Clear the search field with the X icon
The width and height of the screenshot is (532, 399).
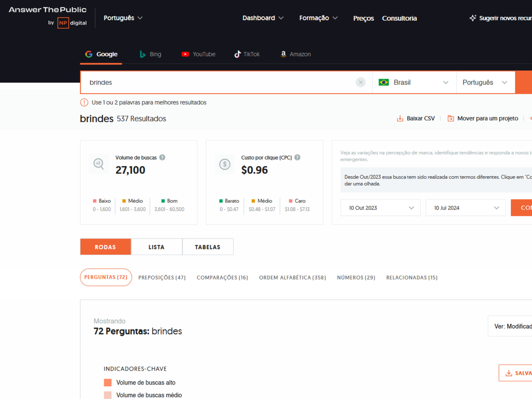[x=361, y=82]
